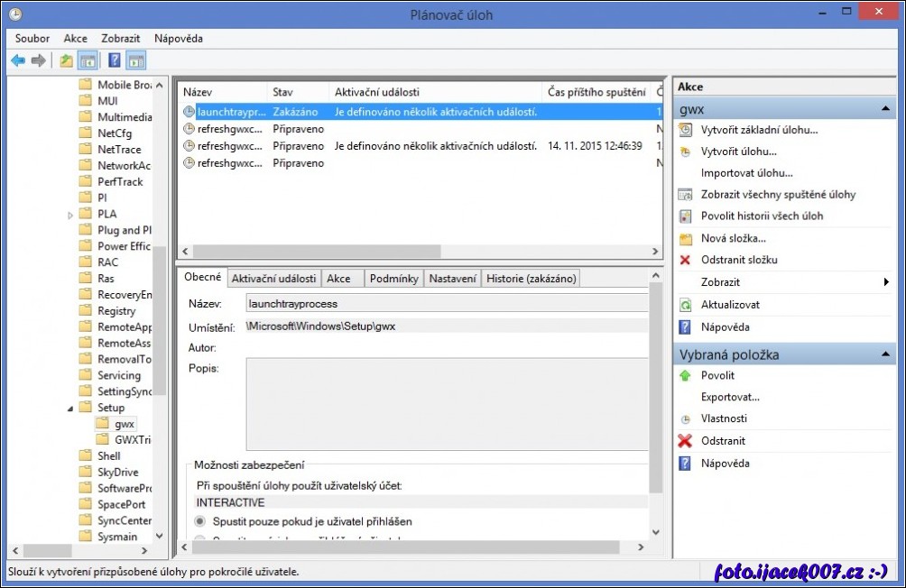Screen dimensions: 906x588
Task: Open the 'Soubor' menu
Action: (32, 39)
